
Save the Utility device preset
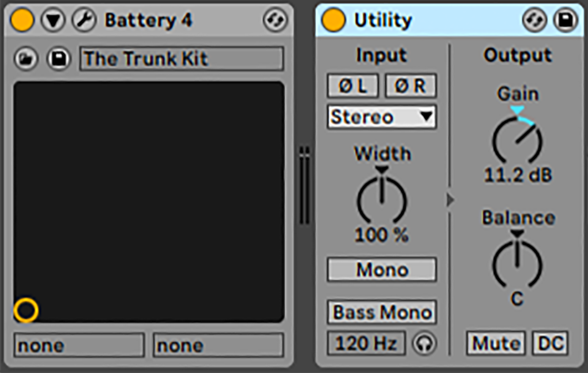[x=565, y=20]
